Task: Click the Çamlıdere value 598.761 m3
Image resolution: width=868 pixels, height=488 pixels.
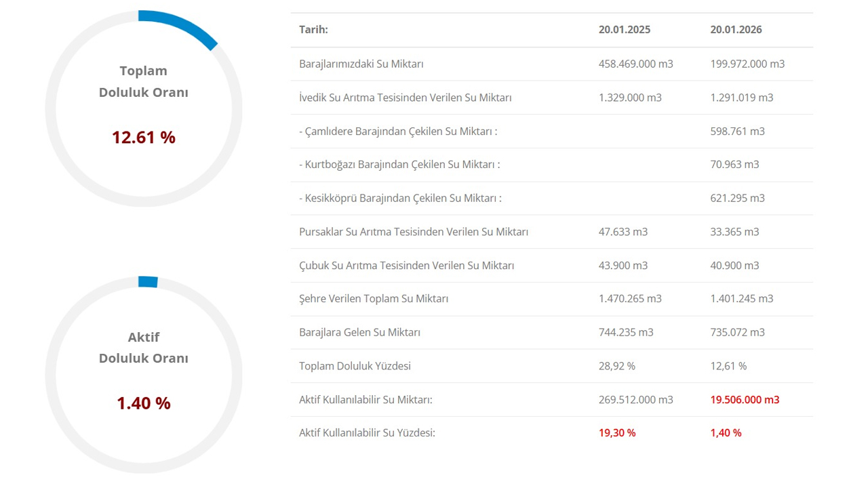Action: coord(737,131)
